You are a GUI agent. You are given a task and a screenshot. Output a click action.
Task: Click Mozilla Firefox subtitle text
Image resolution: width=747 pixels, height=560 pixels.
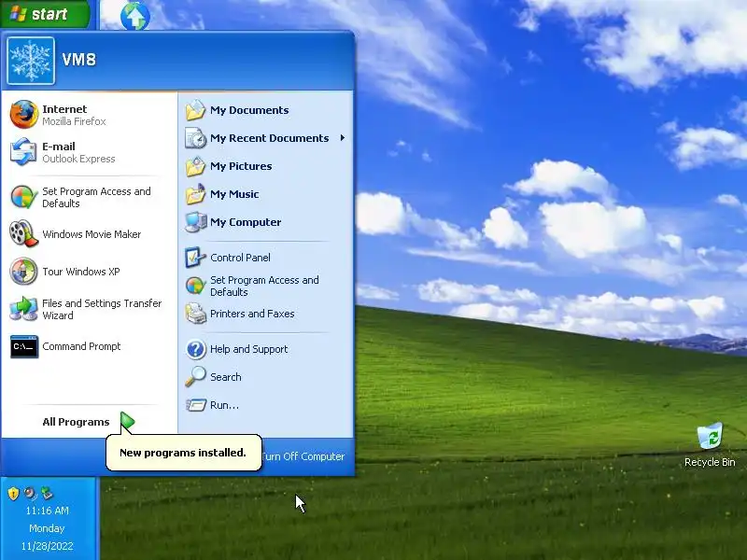(x=74, y=121)
